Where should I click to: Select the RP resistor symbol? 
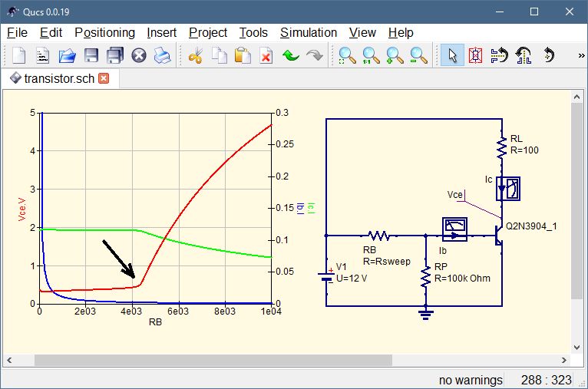click(425, 277)
